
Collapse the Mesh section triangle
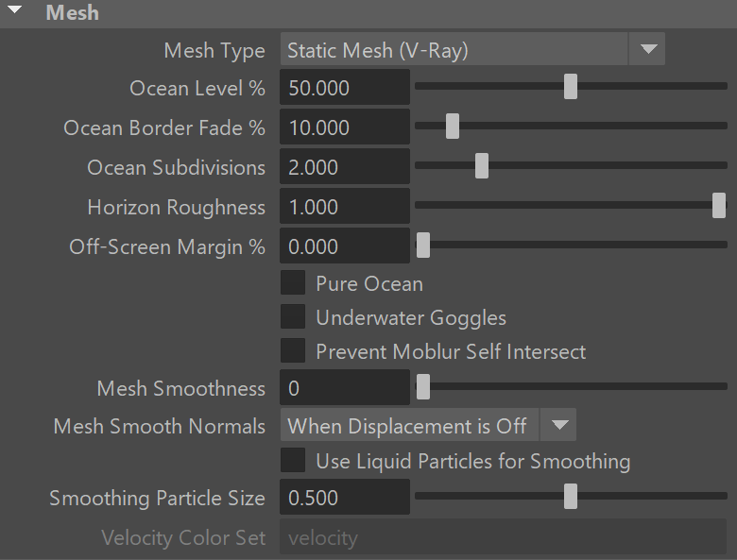pos(14,9)
